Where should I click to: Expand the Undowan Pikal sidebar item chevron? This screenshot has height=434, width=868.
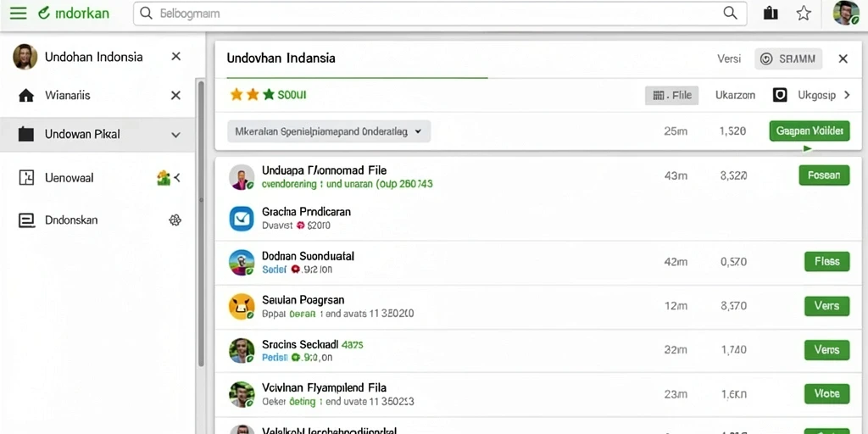[x=175, y=135]
